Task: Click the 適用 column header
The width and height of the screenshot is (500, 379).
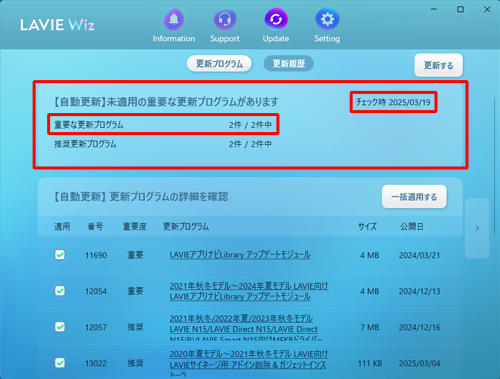Action: point(62,227)
